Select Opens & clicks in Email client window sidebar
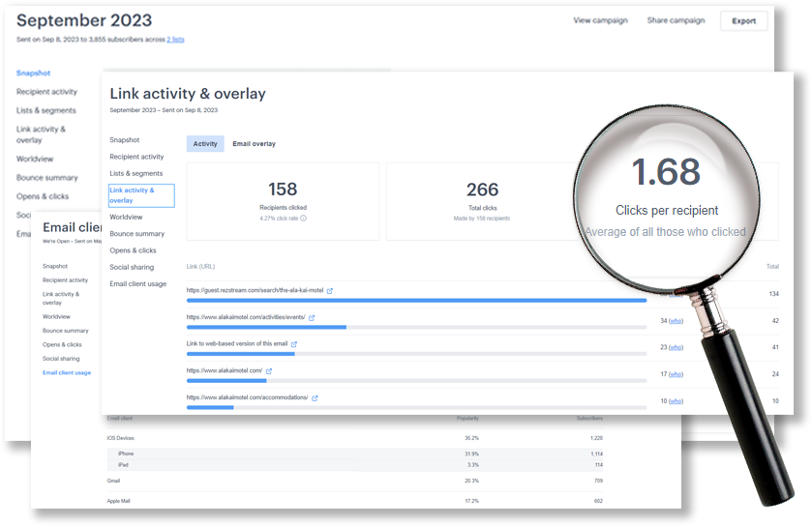The image size is (812, 526). coord(62,344)
